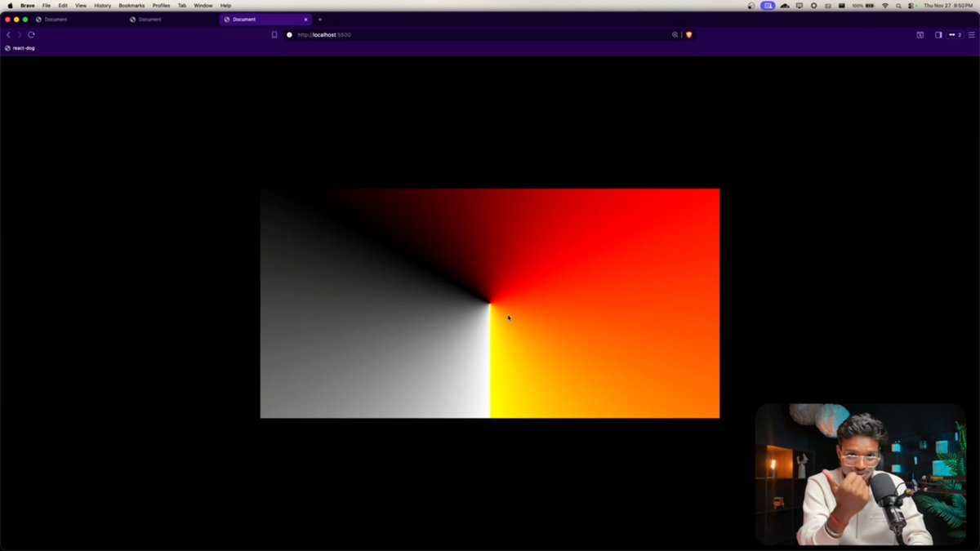This screenshot has width=980, height=551.
Task: Open the page zoom control in address bar
Action: [x=675, y=34]
